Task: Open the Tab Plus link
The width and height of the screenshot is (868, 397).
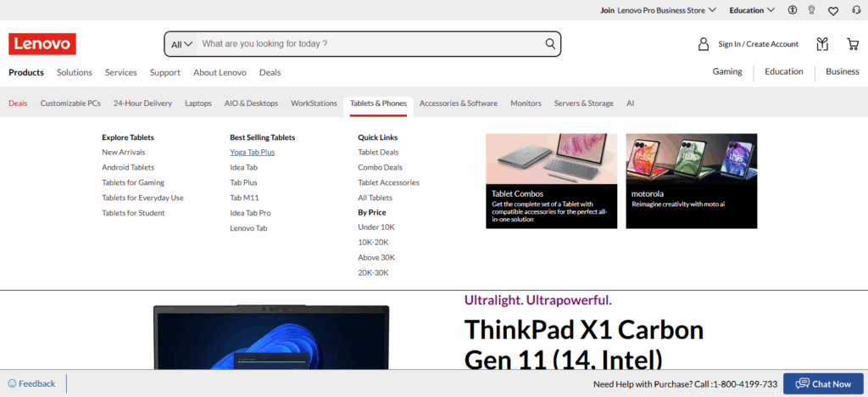Action: point(243,182)
